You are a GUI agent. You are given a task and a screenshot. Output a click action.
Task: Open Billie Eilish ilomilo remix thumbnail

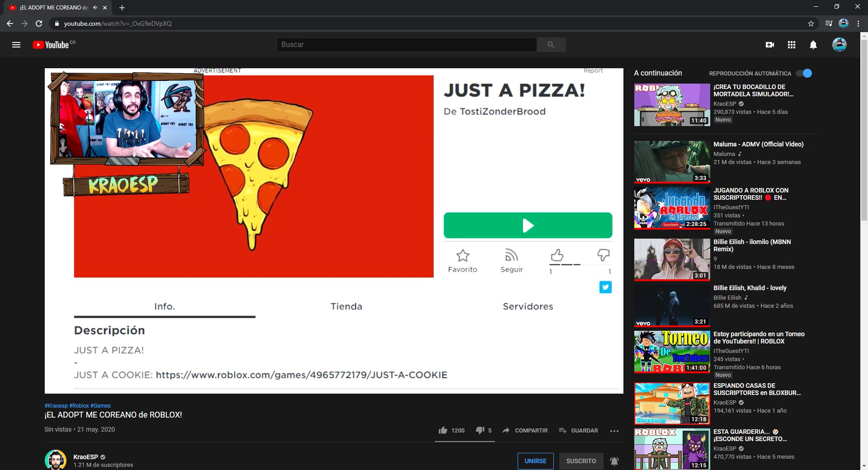(x=672, y=260)
